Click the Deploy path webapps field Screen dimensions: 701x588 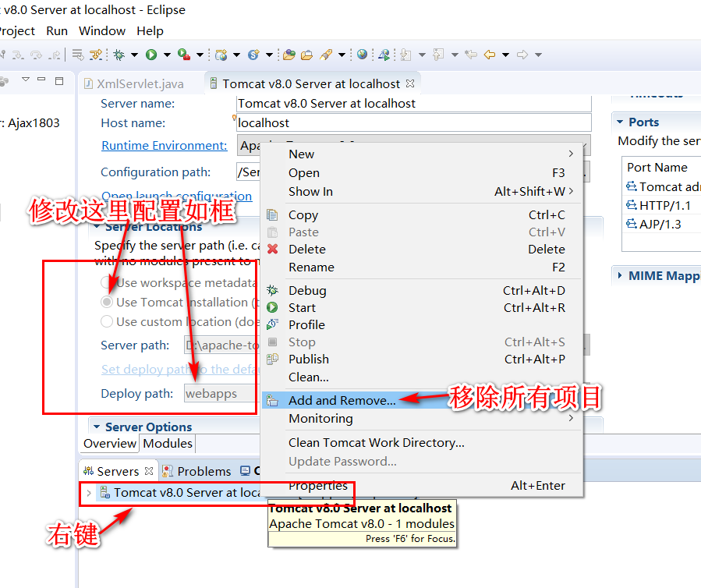(x=221, y=394)
